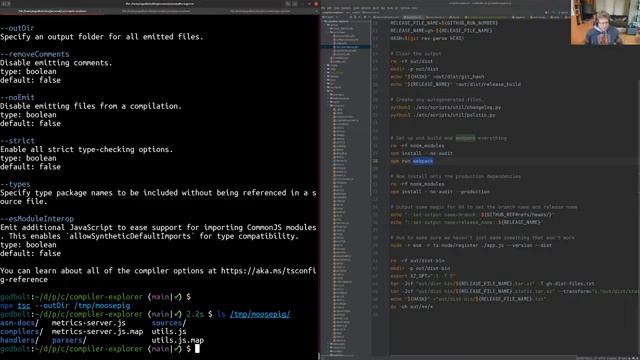Click 'parsers/' in the ls output

tap(69, 340)
